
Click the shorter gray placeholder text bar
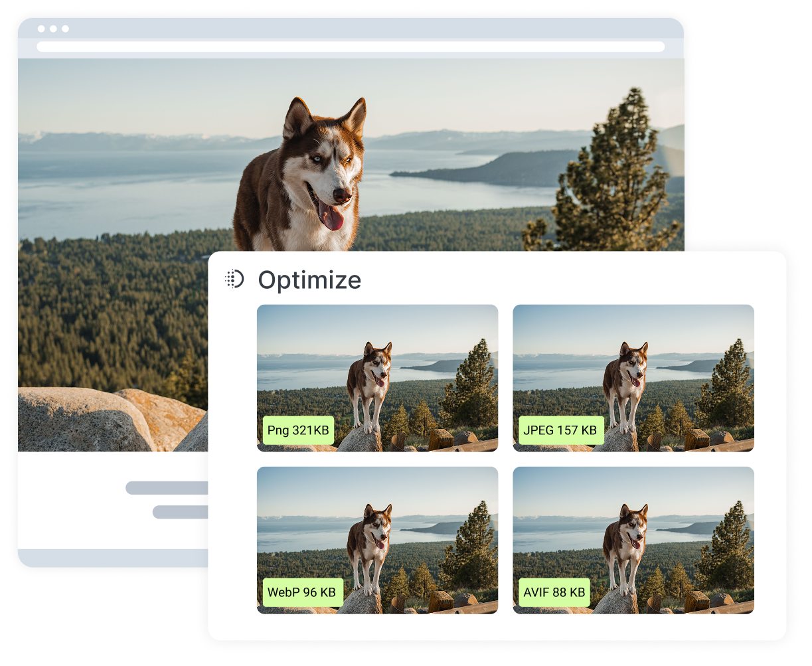(x=180, y=512)
